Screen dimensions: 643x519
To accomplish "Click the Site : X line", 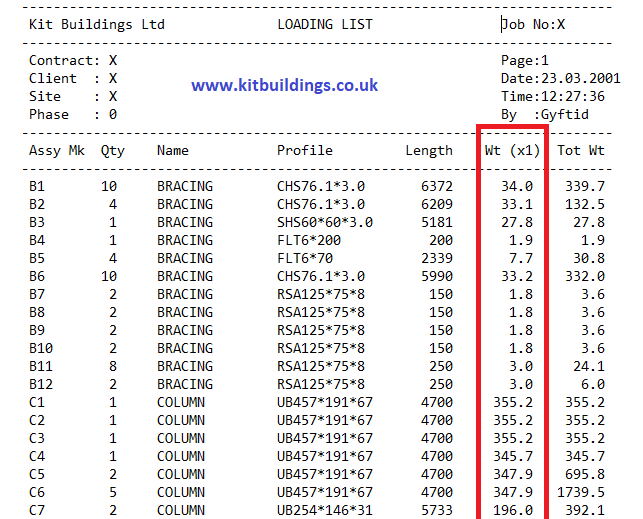I will point(73,96).
